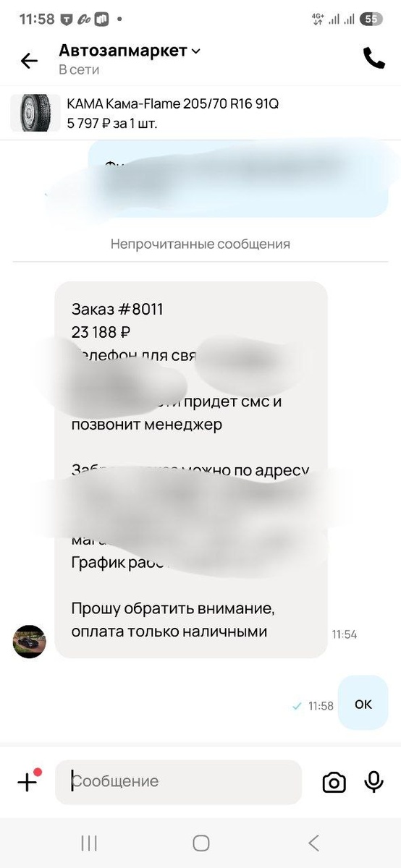The height and width of the screenshot is (868, 401).
Task: Open the battery indicator in the status bar
Action: click(x=371, y=20)
